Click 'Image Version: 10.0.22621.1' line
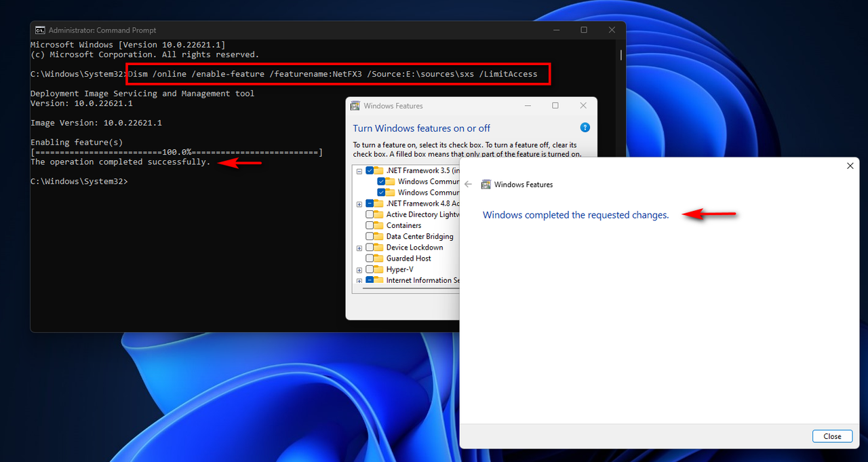The image size is (868, 462). pos(96,123)
